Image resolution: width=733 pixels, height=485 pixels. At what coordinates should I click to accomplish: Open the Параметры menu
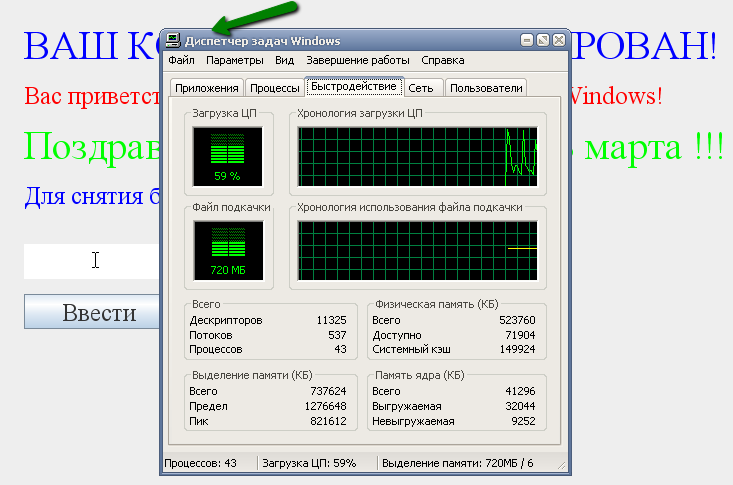coord(235,60)
